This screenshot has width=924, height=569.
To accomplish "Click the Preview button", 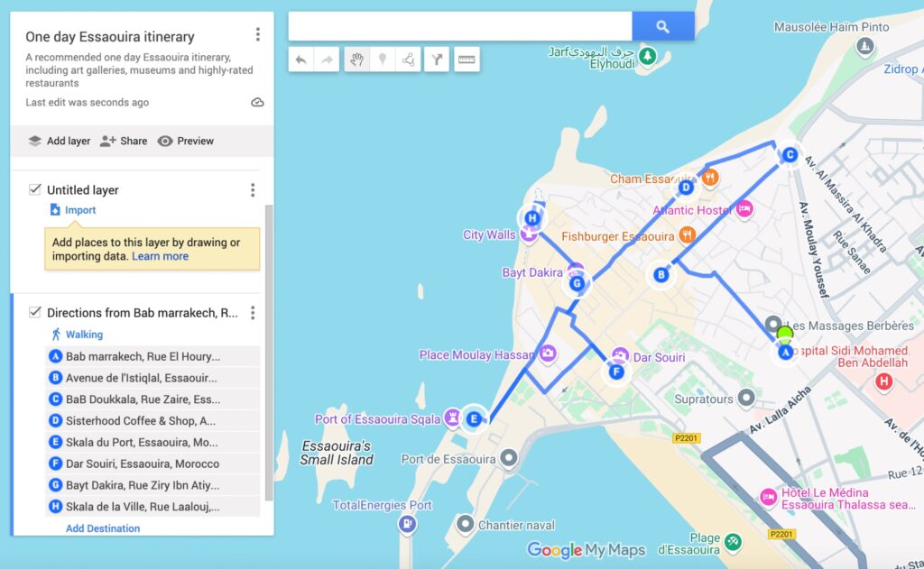I will pos(186,141).
